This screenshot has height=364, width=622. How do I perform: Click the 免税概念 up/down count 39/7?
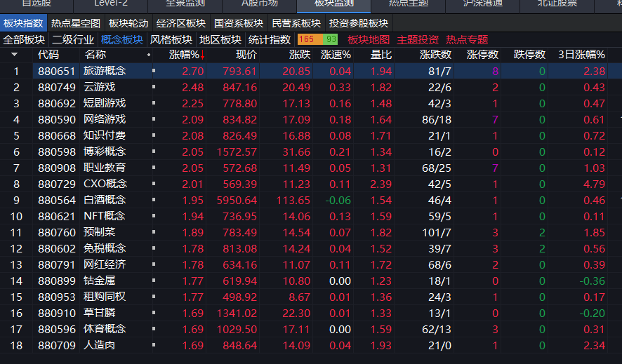point(439,249)
